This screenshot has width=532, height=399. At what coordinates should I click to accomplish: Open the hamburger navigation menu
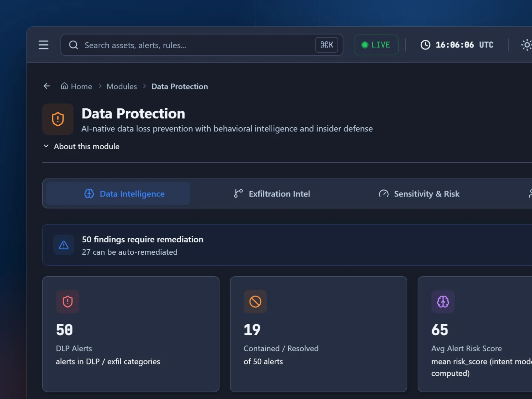point(44,45)
